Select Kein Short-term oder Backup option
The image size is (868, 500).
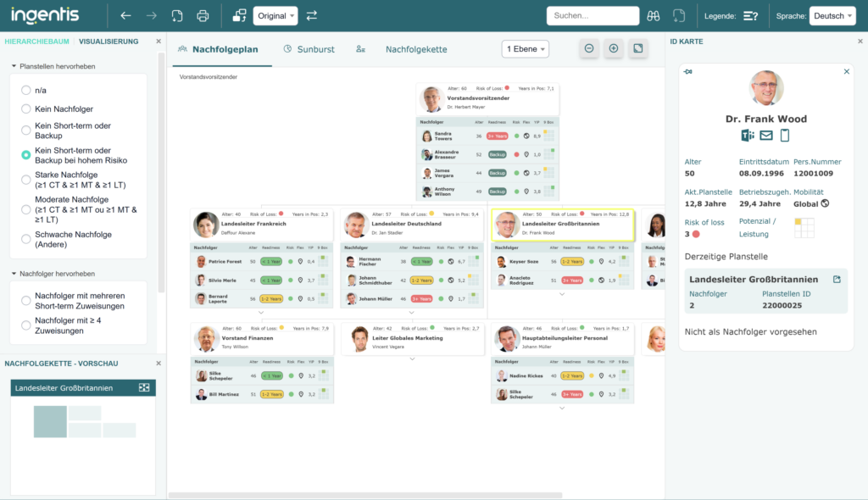tap(26, 131)
